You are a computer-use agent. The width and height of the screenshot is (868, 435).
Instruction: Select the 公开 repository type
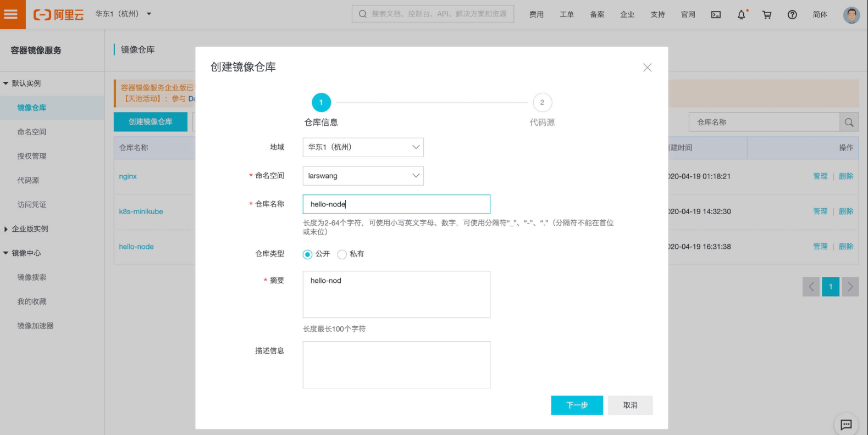308,254
